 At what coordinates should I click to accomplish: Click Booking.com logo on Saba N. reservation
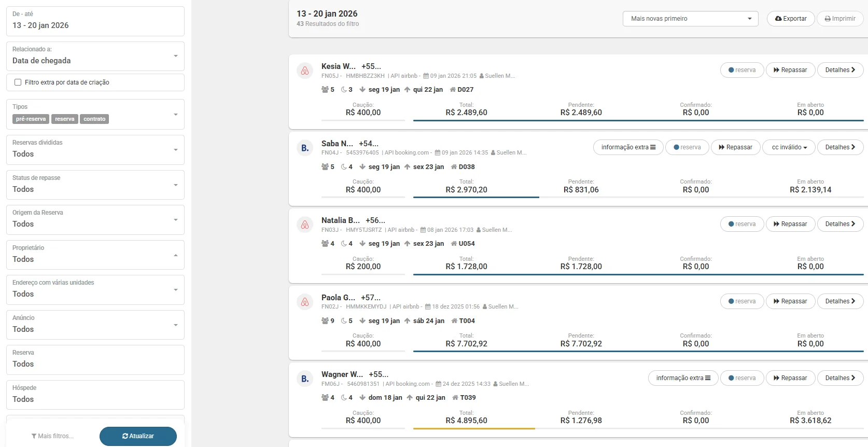click(305, 148)
